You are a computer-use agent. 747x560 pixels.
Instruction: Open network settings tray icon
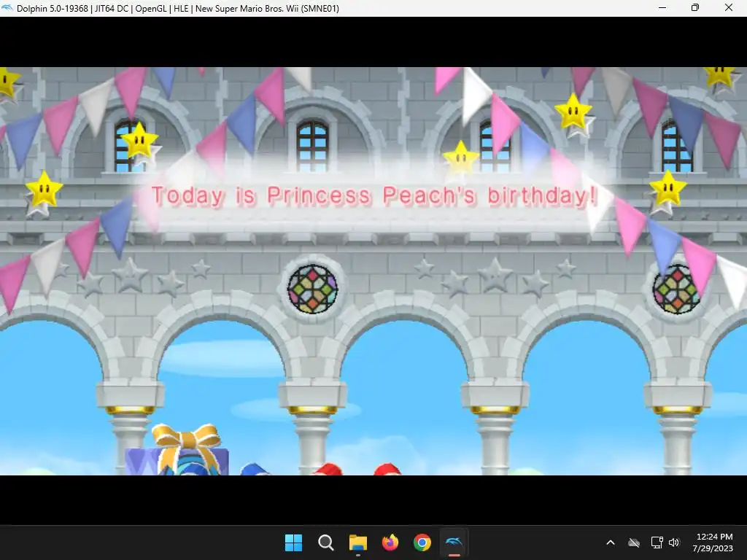657,542
